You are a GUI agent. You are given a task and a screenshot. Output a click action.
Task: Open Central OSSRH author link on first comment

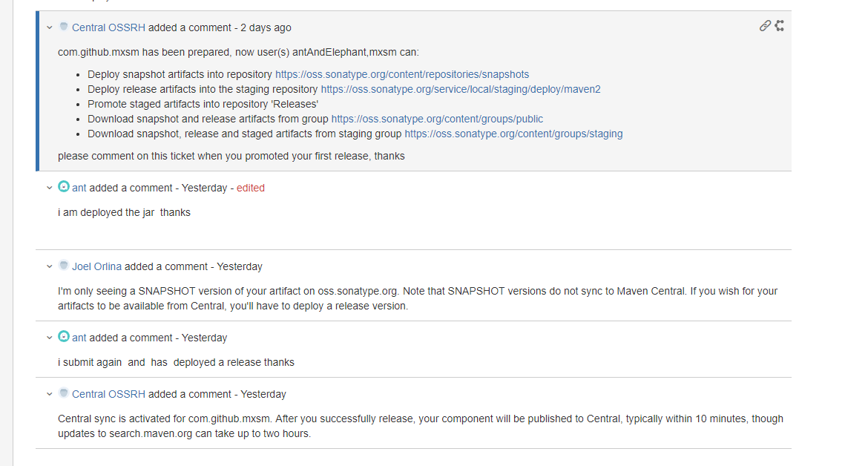click(x=108, y=27)
